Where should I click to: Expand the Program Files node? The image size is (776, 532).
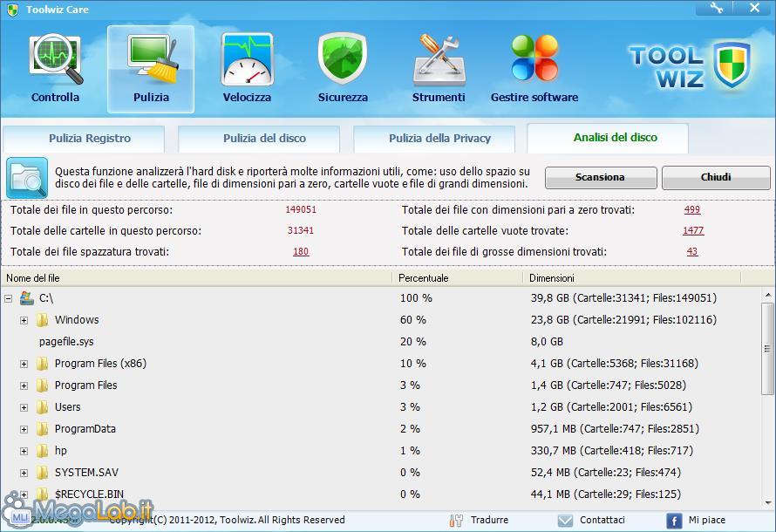(x=24, y=385)
